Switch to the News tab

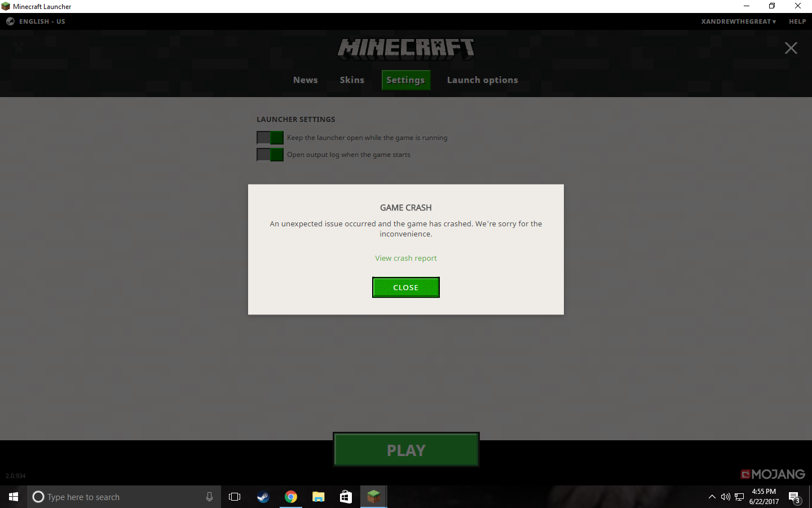click(306, 80)
